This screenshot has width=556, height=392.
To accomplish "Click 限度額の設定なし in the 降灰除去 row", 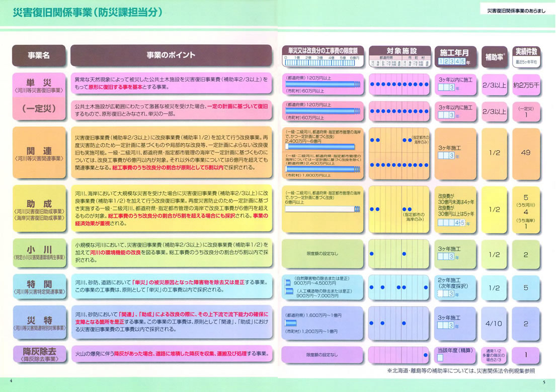I will [x=323, y=355].
